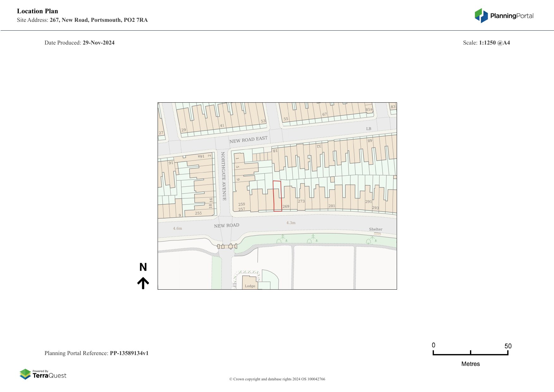The width and height of the screenshot is (554, 392).
Task: Click the 4.3m spot height label
Action: (291, 223)
